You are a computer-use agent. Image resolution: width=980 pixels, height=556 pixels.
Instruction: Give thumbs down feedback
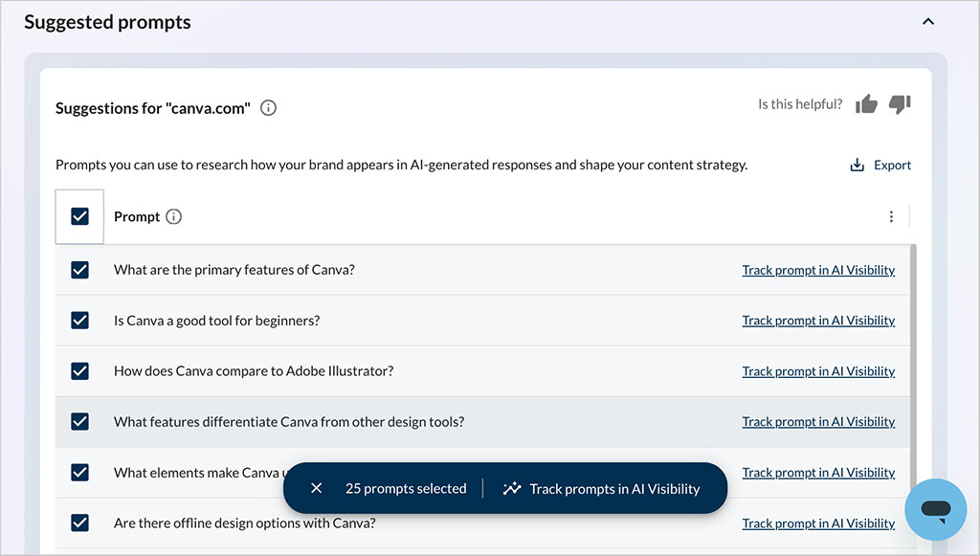point(900,103)
